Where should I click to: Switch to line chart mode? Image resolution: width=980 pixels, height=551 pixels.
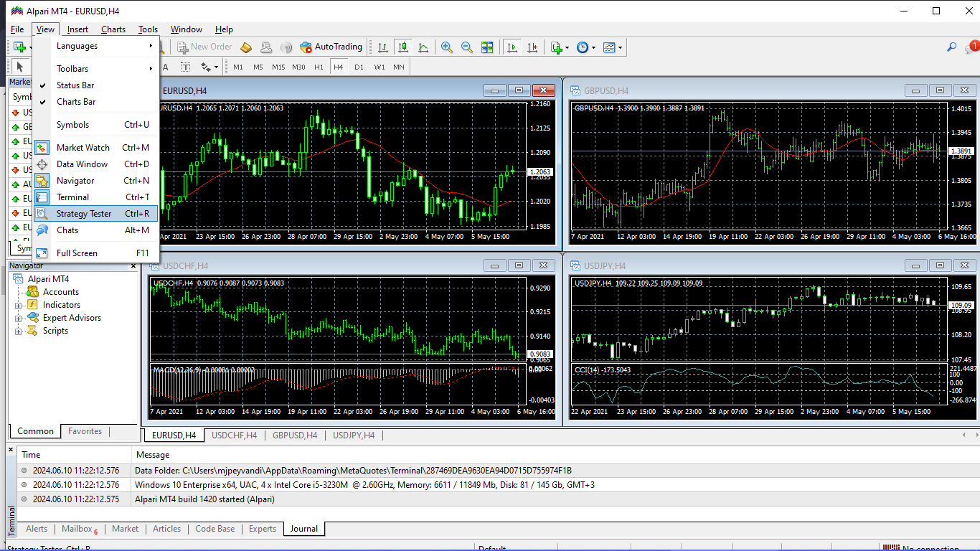[423, 47]
